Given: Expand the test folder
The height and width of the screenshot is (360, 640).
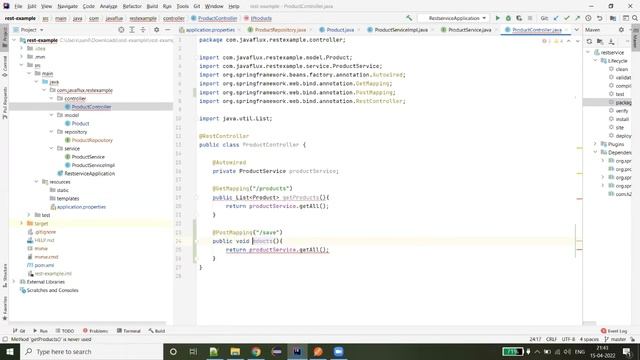Looking at the screenshot, I should [x=29, y=215].
